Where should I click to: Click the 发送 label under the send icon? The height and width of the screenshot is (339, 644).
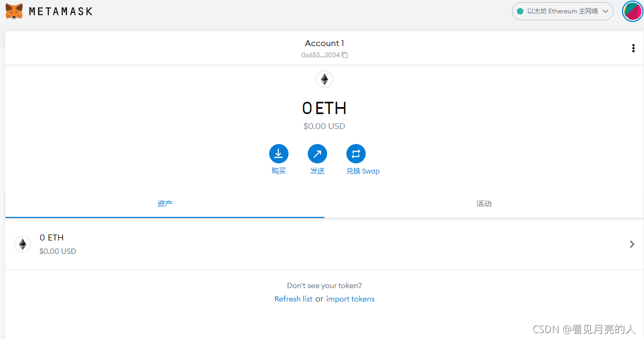tap(317, 171)
